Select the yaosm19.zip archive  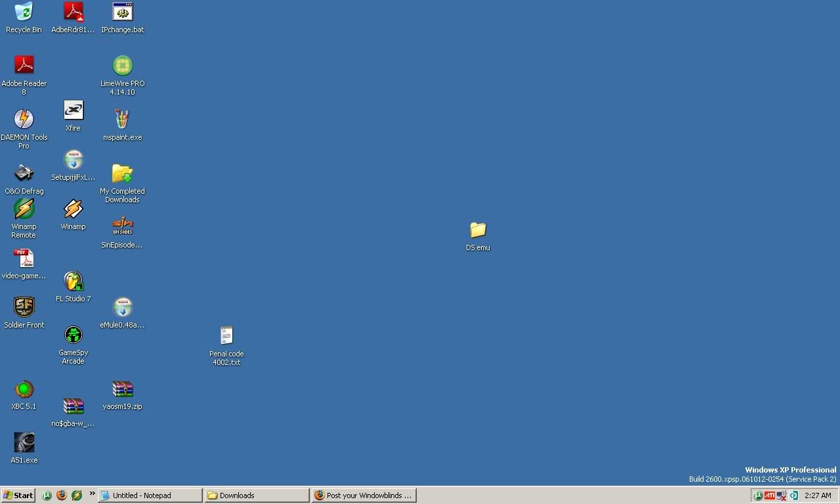point(123,388)
